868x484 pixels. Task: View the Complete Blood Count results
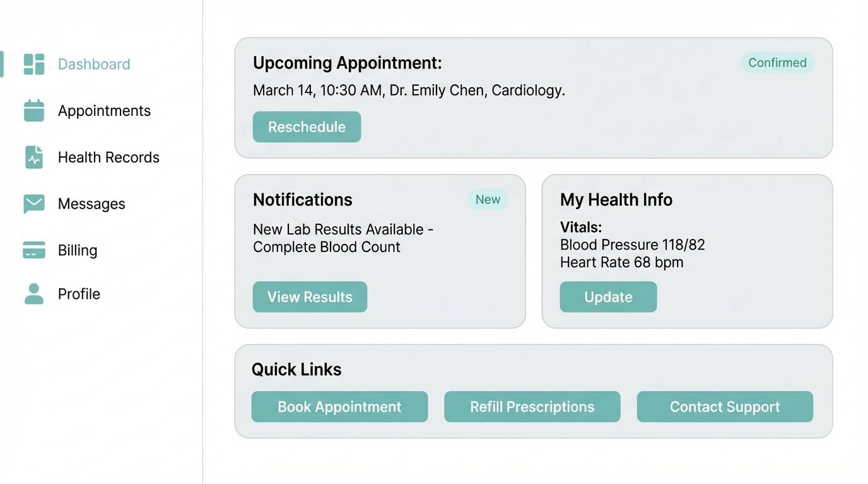coord(310,297)
